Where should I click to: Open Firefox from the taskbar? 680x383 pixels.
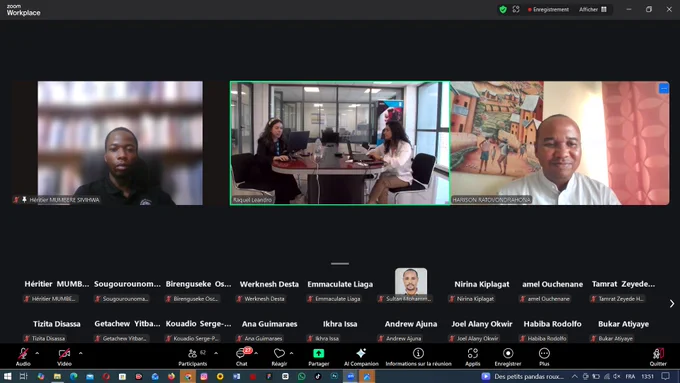click(x=171, y=376)
